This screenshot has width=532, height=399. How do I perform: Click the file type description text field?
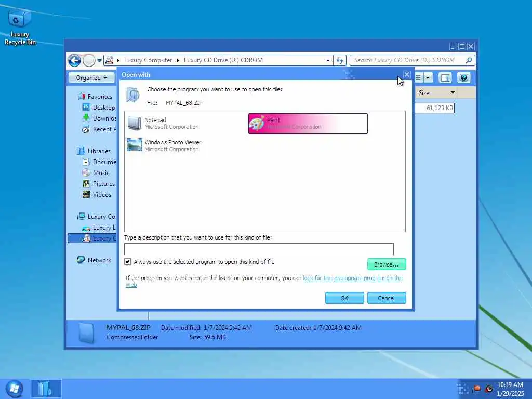click(259, 249)
